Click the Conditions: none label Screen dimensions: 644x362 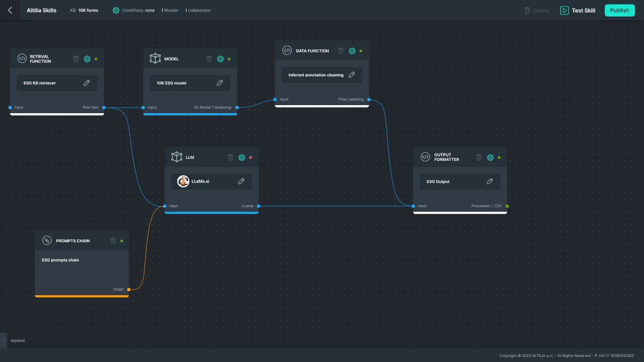pos(138,10)
